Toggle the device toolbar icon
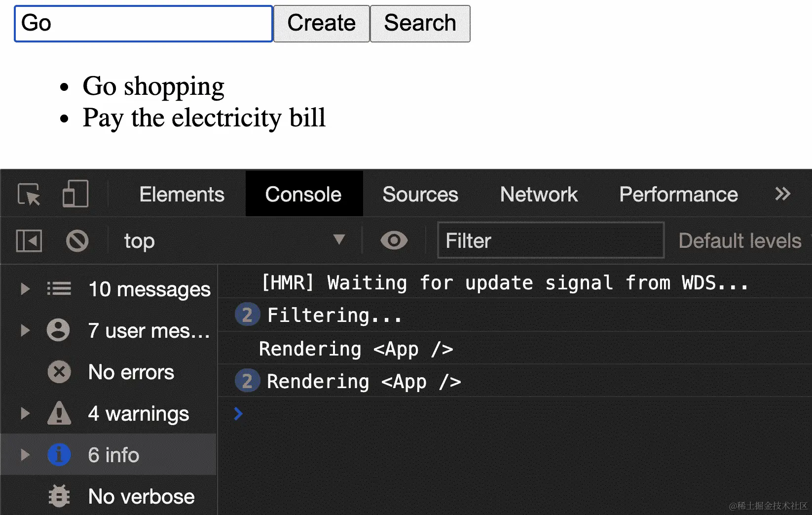812x515 pixels. click(x=75, y=194)
